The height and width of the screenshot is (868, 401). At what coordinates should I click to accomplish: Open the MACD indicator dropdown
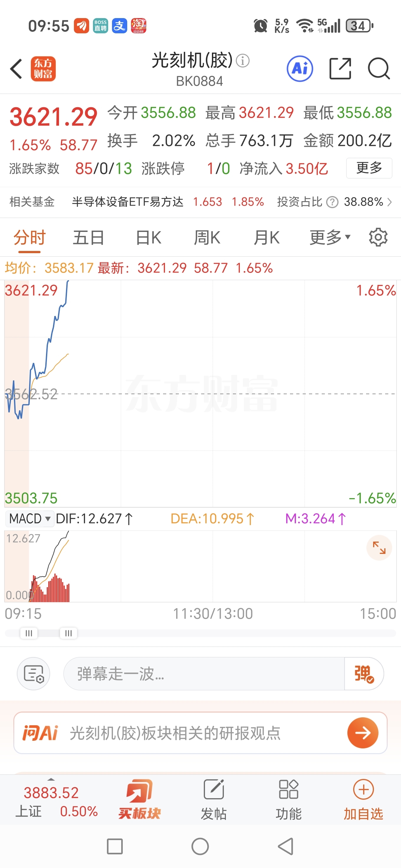[30, 519]
